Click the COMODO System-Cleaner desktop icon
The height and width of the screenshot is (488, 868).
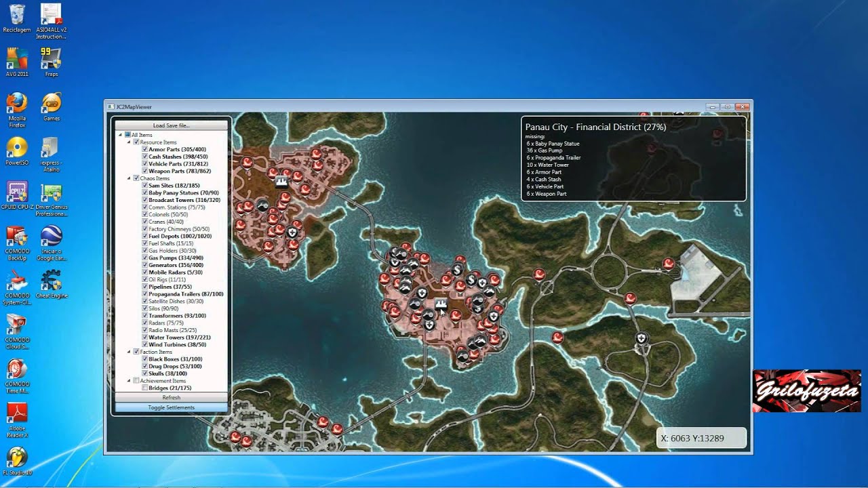[17, 289]
